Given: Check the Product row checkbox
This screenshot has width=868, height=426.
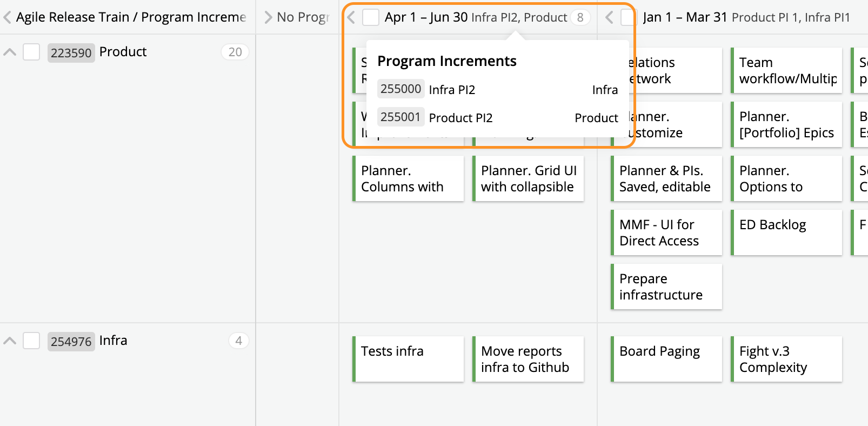Looking at the screenshot, I should pos(31,52).
